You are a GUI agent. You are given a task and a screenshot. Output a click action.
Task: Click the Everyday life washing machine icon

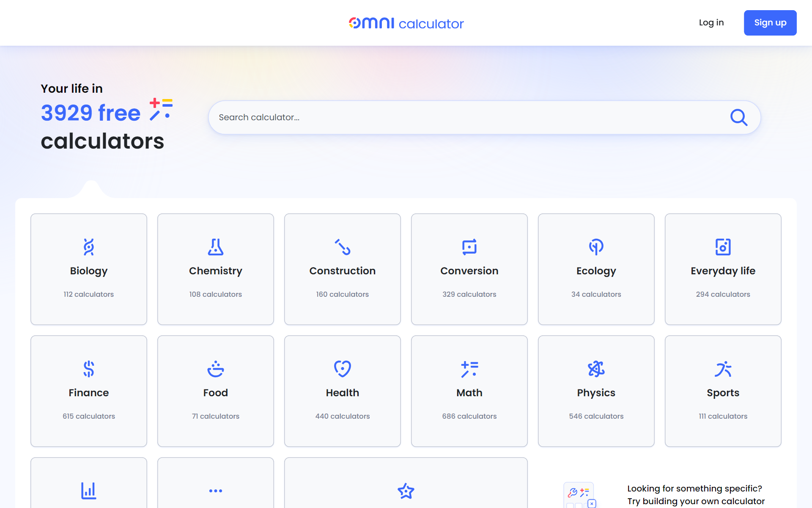pyautogui.click(x=723, y=247)
